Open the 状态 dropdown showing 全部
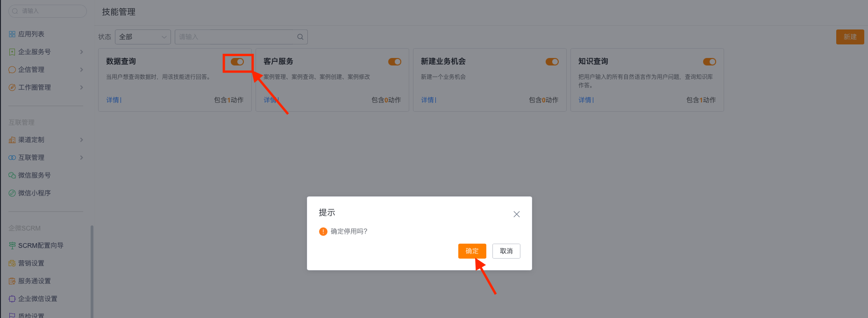The height and width of the screenshot is (318, 868). tap(143, 37)
